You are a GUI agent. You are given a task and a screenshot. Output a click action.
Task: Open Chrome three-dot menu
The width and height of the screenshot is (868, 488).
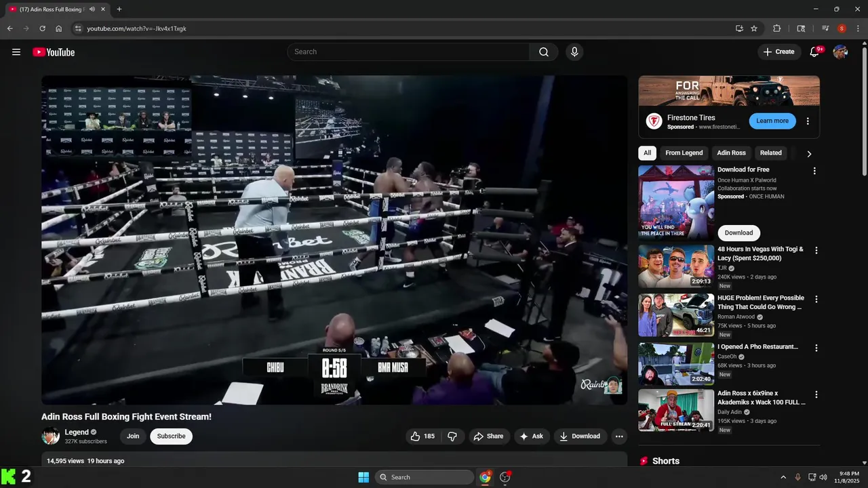coord(858,28)
